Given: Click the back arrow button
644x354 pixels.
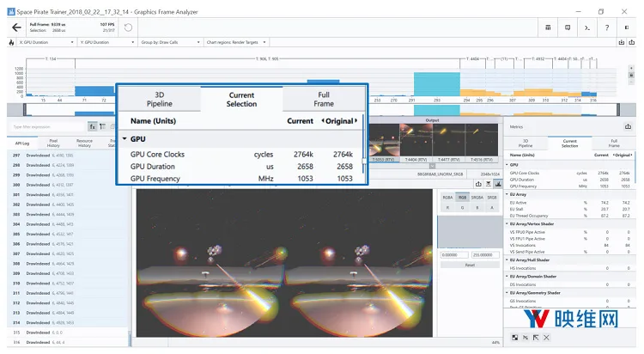Looking at the screenshot, I should click(16, 27).
